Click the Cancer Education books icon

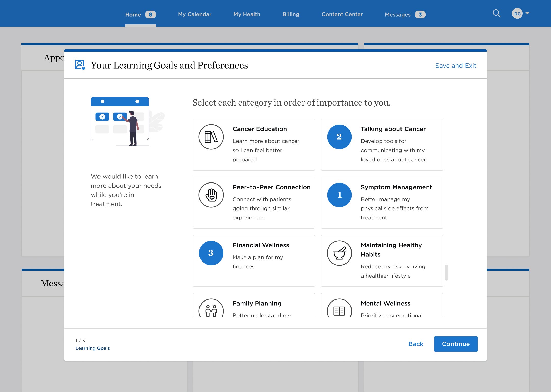pyautogui.click(x=211, y=137)
